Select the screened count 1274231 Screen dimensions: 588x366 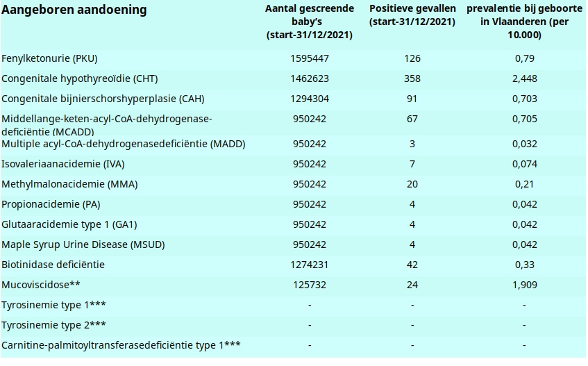[310, 265]
